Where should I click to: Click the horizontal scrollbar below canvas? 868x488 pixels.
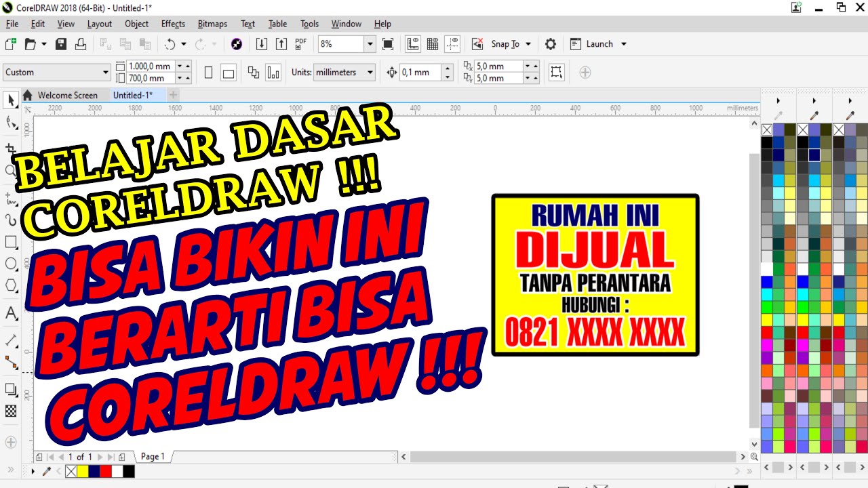[573, 457]
